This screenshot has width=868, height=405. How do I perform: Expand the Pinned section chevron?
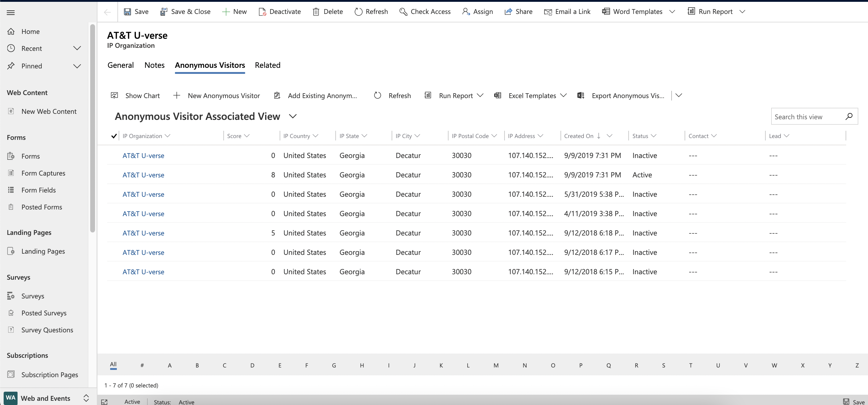(77, 66)
